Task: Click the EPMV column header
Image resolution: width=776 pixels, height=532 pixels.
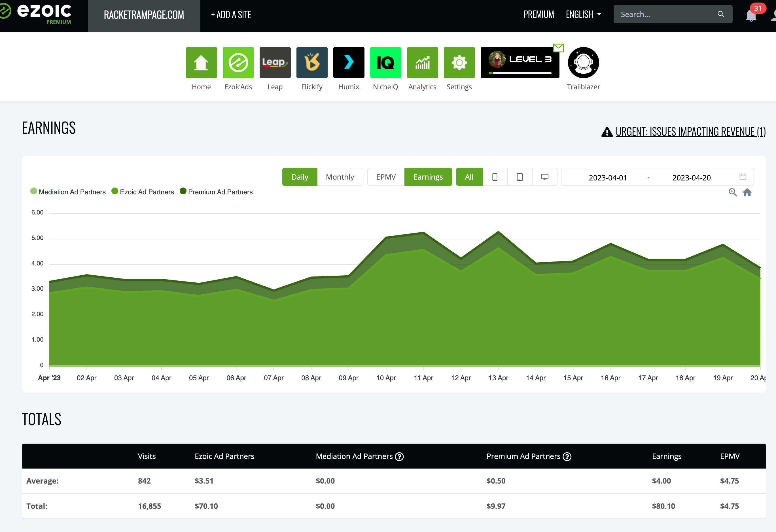Action: 730,456
